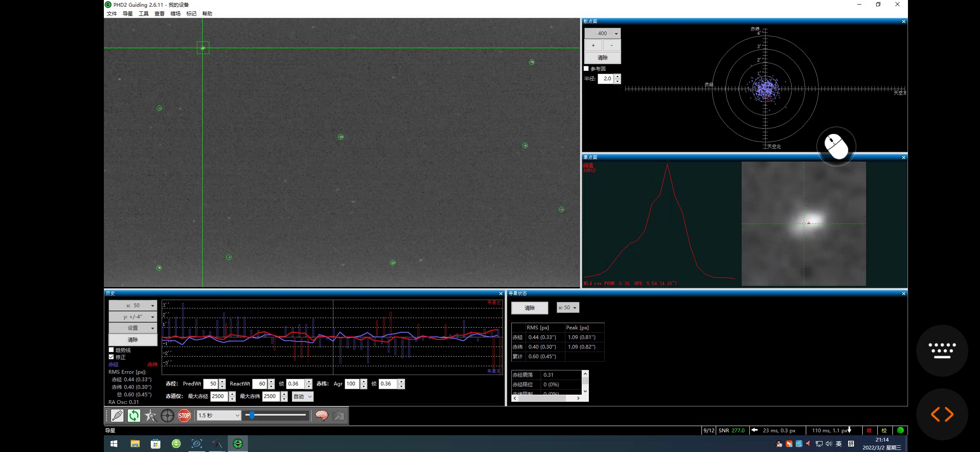Open the 400 points dropdown in target panel
Screen dimensions: 980x452
[603, 33]
